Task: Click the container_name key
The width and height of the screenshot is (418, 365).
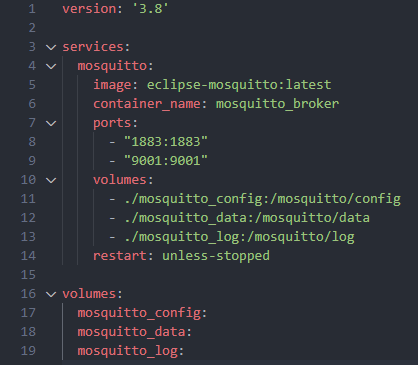Action: [147, 104]
